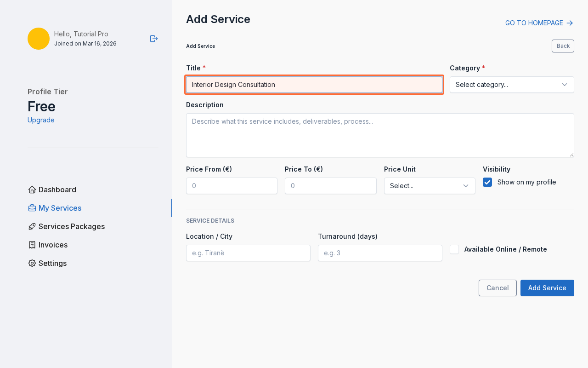Open the Select category dropdown

point(511,85)
